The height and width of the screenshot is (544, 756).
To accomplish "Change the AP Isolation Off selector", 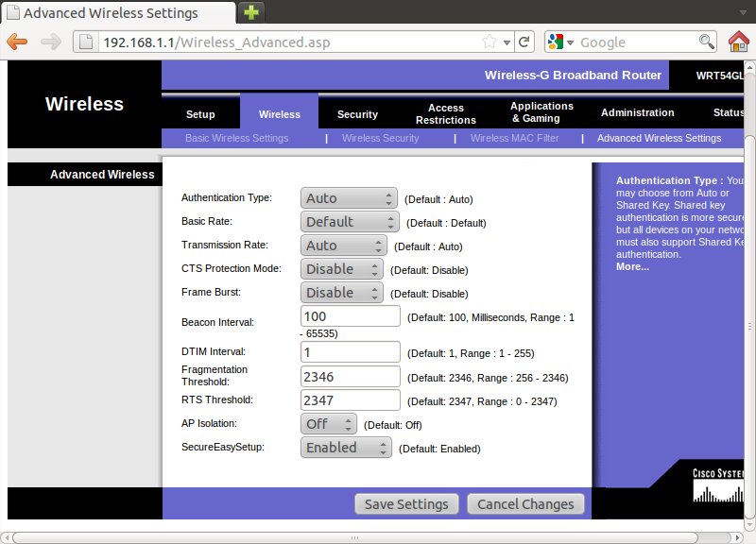I will click(328, 424).
